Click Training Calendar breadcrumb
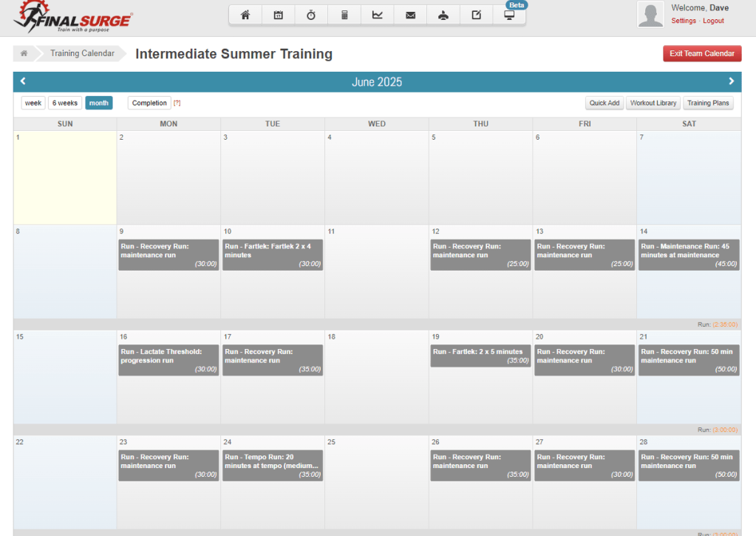Screen dimensions: 756x536 point(82,54)
